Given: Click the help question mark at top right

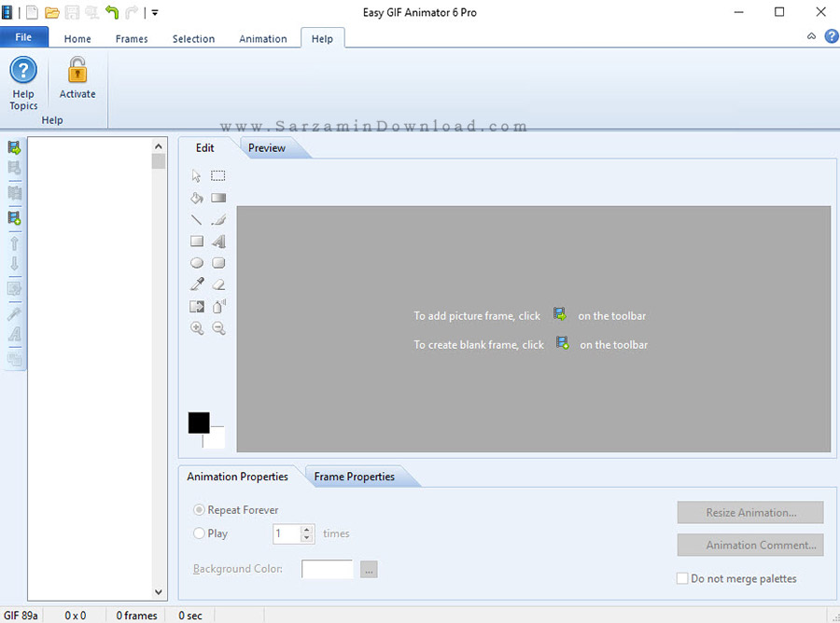Looking at the screenshot, I should tap(831, 35).
